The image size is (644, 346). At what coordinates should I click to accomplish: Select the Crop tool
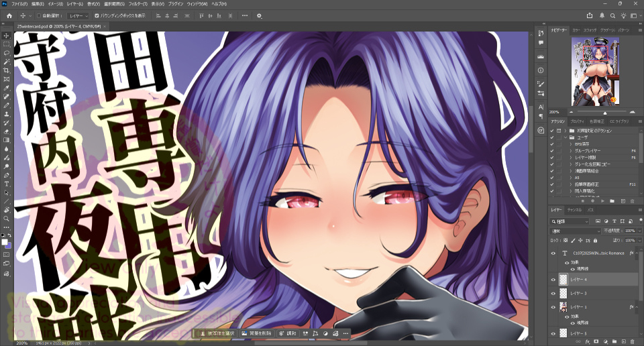pos(7,70)
